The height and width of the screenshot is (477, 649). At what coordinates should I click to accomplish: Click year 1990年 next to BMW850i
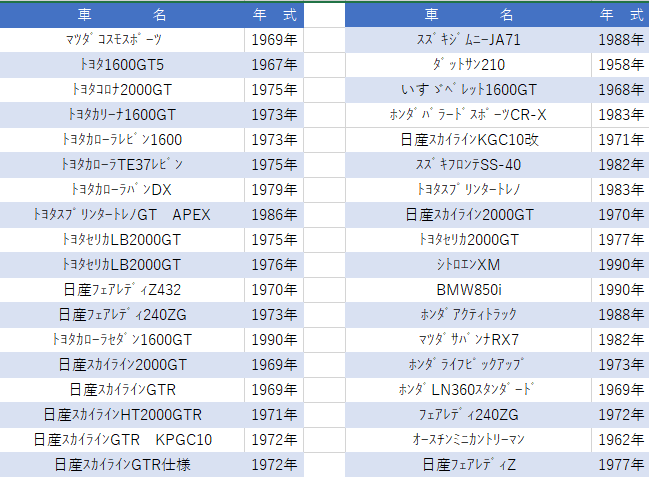pyautogui.click(x=620, y=290)
